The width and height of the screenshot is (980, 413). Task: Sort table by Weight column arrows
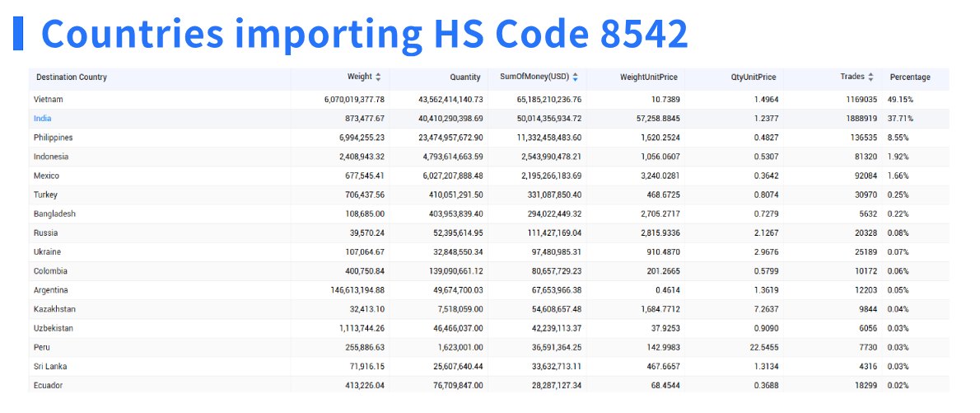[377, 77]
